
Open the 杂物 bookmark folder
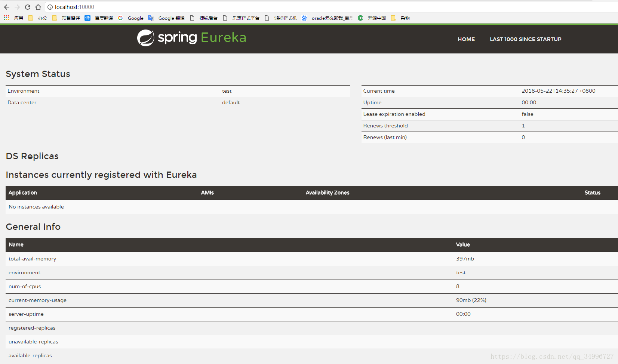click(x=400, y=18)
